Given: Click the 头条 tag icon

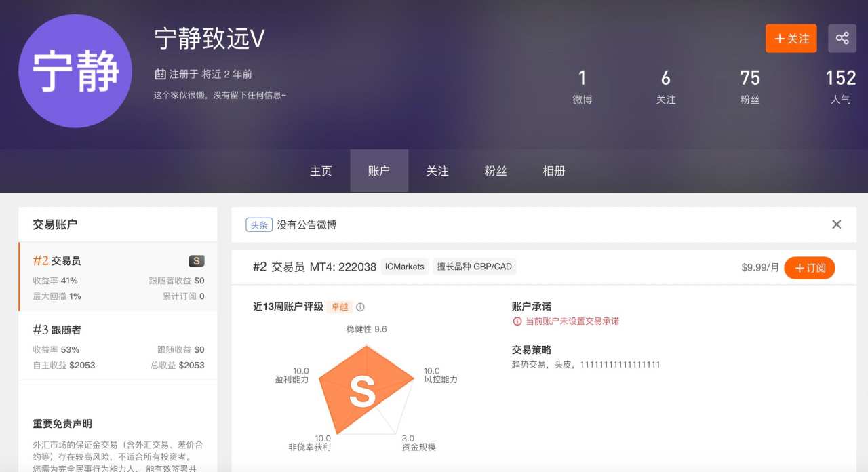Looking at the screenshot, I should (259, 224).
